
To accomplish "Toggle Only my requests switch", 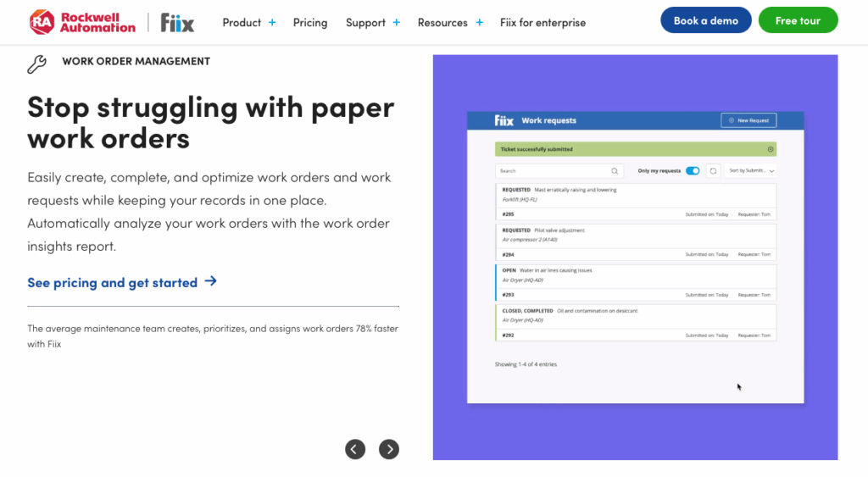I will [693, 170].
